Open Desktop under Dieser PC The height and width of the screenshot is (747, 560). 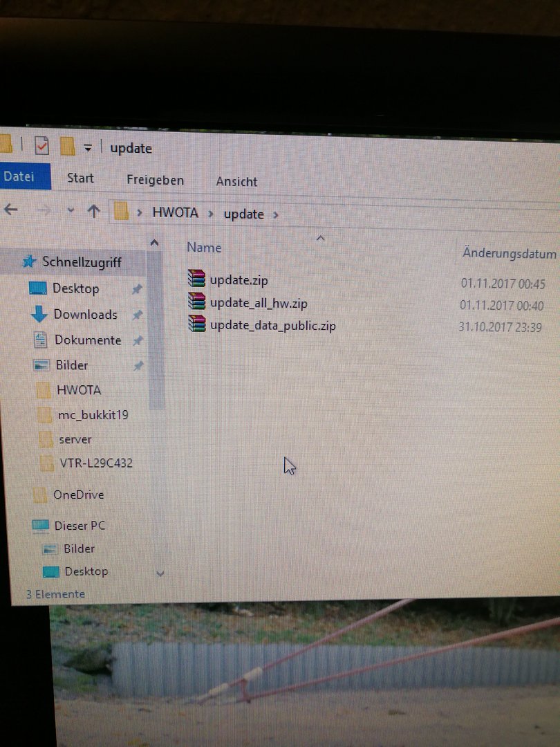click(x=86, y=571)
